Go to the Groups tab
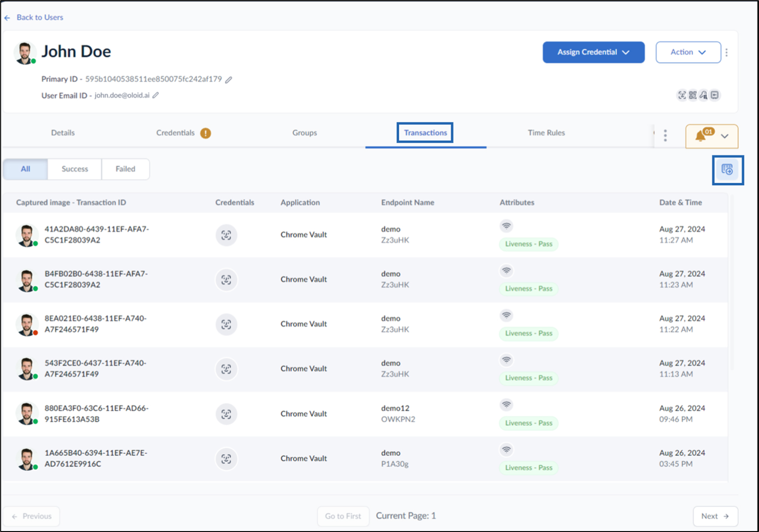759x532 pixels. tap(305, 133)
